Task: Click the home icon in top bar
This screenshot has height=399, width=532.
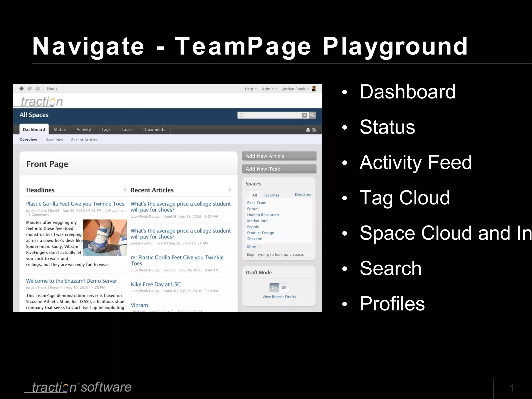Action: (22, 89)
